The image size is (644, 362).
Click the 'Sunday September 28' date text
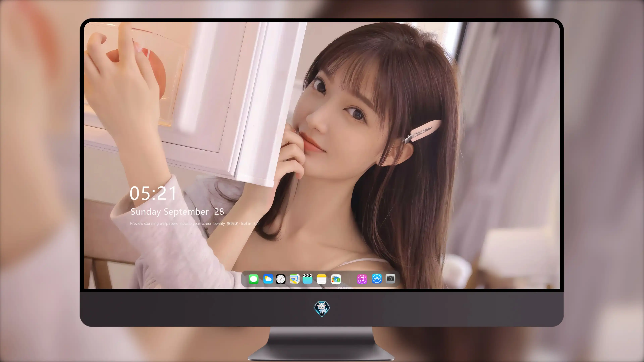point(177,212)
